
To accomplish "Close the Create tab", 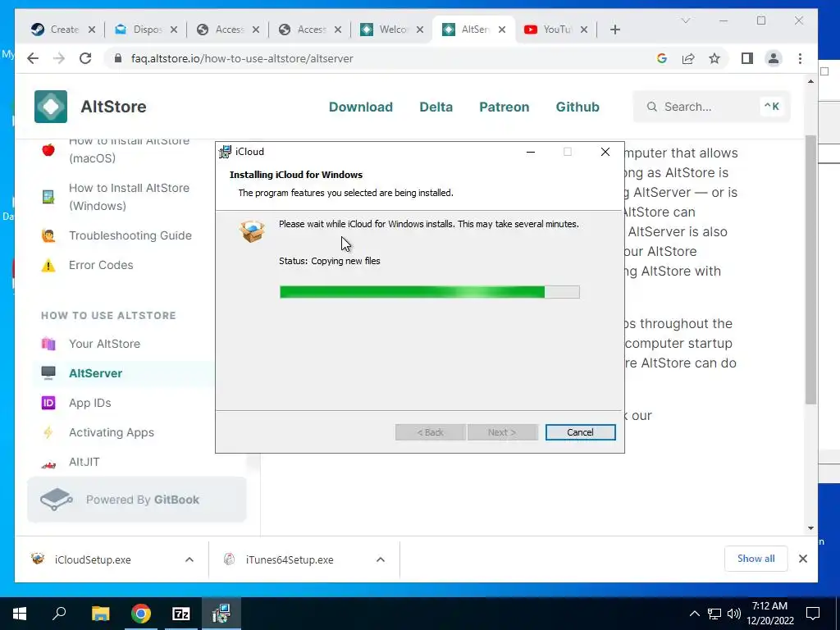I will 92,30.
